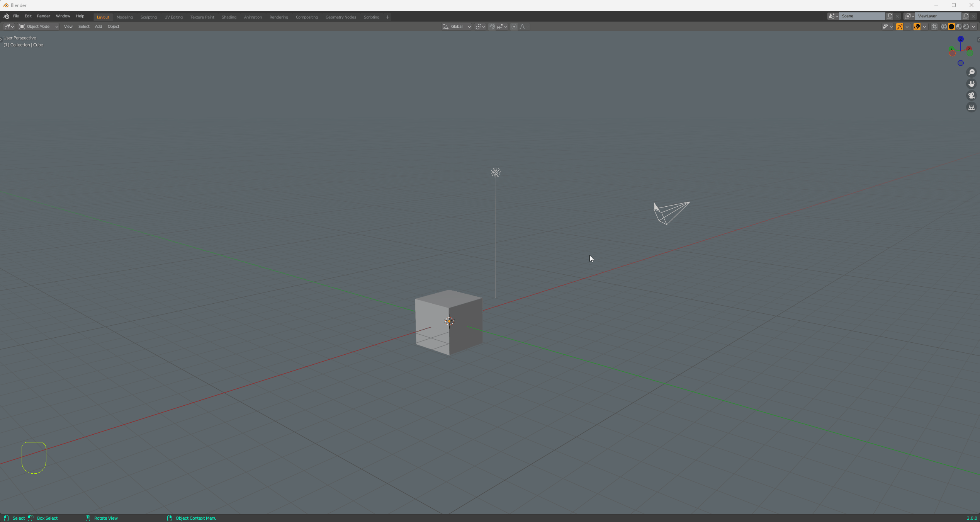The width and height of the screenshot is (980, 522).
Task: Open the Render menu
Action: click(43, 16)
